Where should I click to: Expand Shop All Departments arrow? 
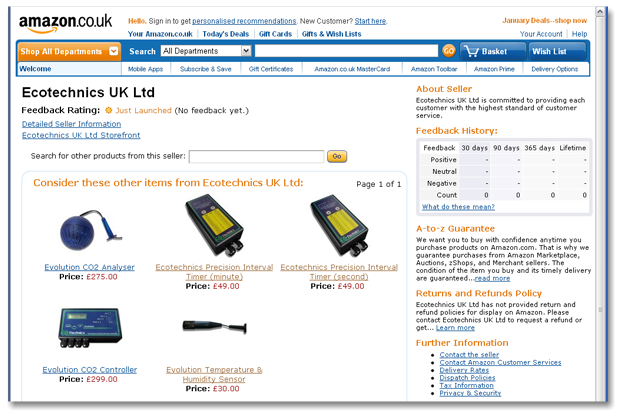113,51
